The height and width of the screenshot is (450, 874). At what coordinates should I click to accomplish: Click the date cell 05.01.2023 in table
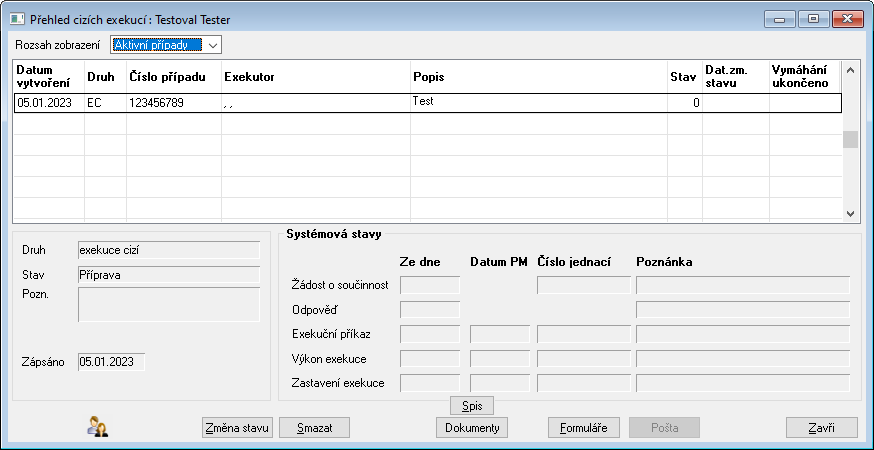pos(49,103)
